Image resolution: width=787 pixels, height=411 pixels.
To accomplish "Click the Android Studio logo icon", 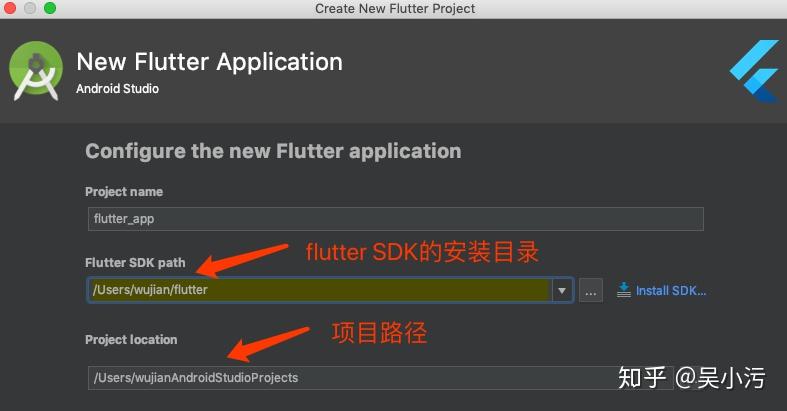I will click(x=36, y=71).
